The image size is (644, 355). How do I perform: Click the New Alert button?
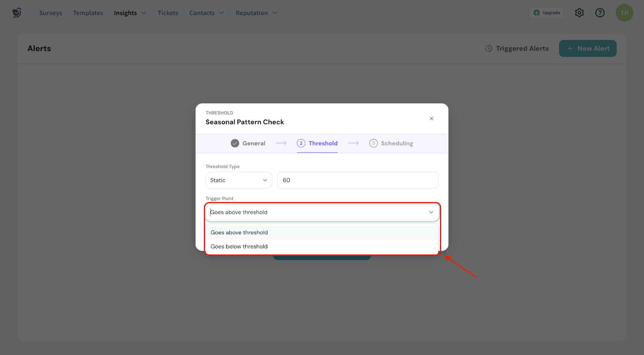click(x=588, y=49)
